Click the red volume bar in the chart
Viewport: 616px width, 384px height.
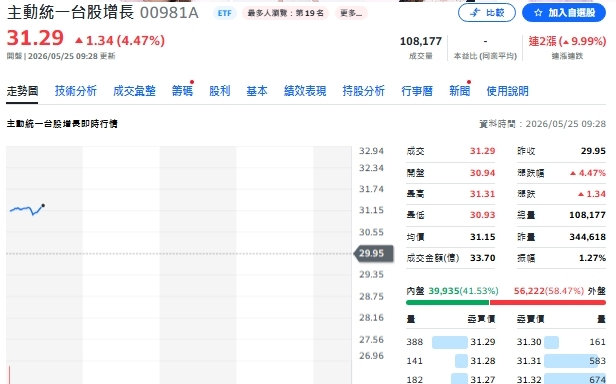tap(9, 375)
